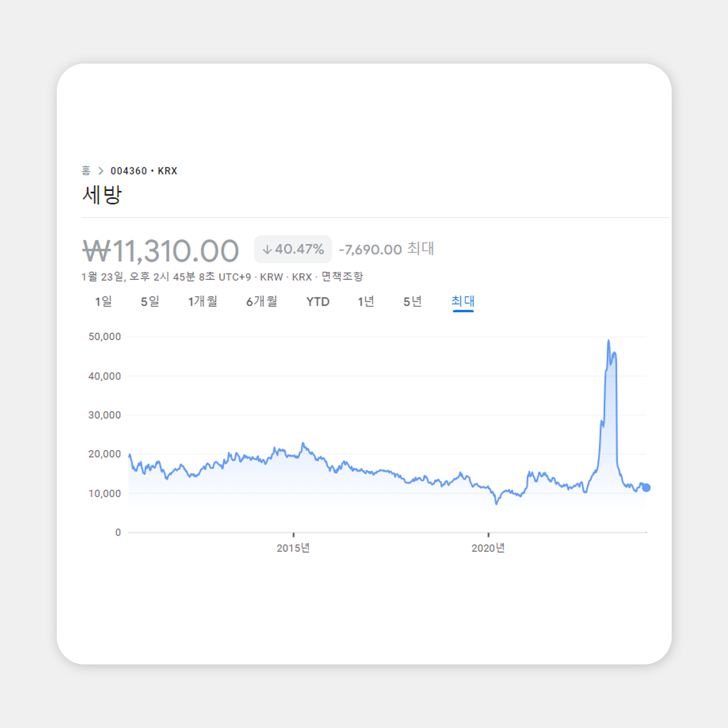728x728 pixels.
Task: Click the down-arrow 40.47% change badge
Action: click(293, 249)
